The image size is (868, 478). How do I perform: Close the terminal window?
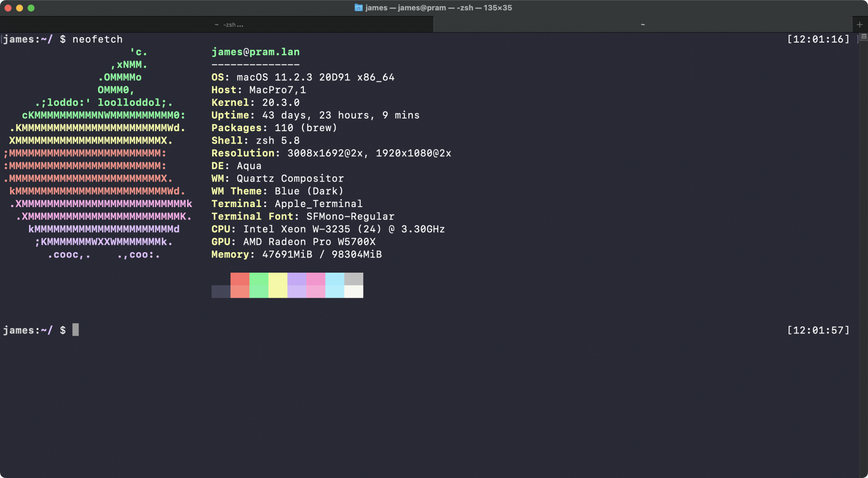pos(8,8)
